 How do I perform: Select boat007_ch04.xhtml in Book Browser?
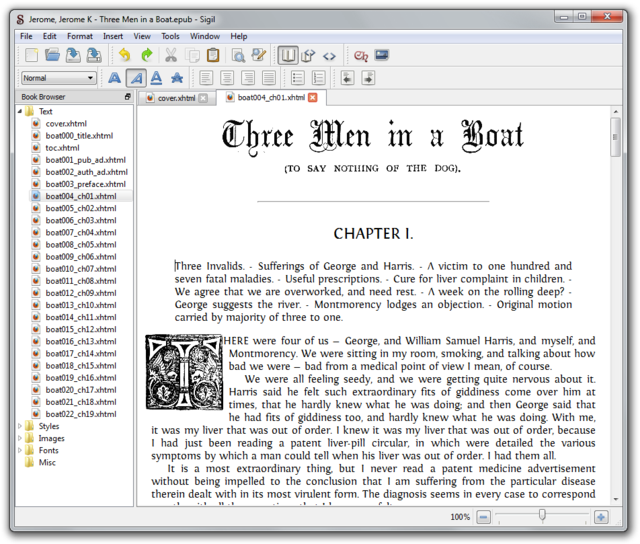80,233
